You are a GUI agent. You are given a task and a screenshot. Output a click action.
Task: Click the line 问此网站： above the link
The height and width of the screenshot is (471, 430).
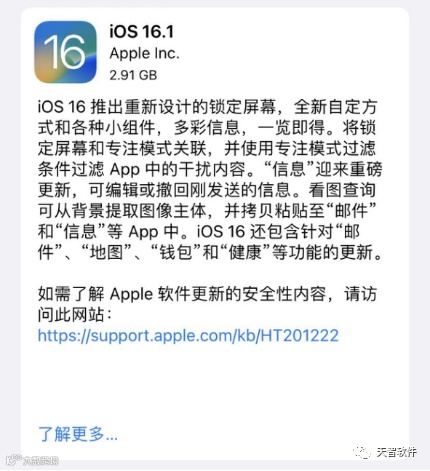(x=75, y=315)
